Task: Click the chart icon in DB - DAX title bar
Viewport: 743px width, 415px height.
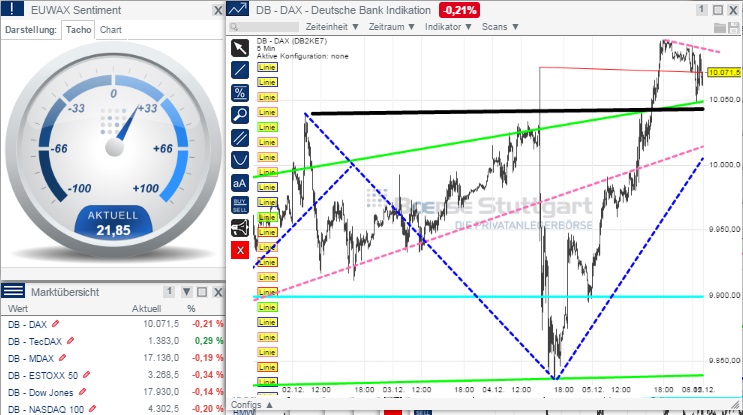Action: pyautogui.click(x=237, y=9)
